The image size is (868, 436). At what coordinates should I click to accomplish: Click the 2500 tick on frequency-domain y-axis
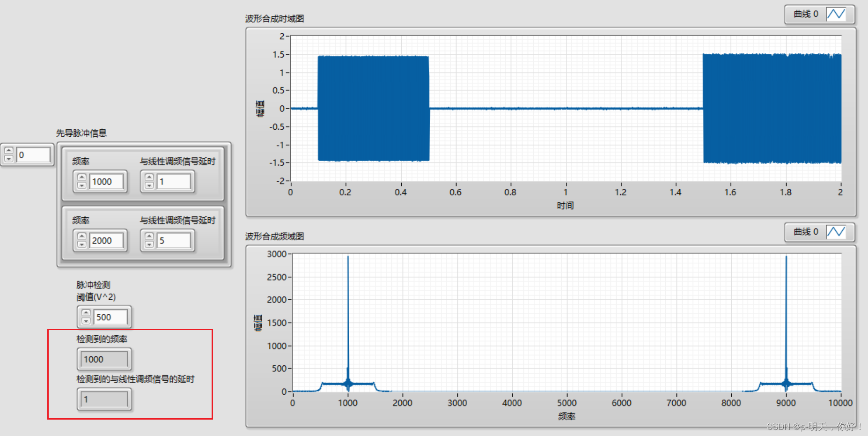pyautogui.click(x=277, y=277)
